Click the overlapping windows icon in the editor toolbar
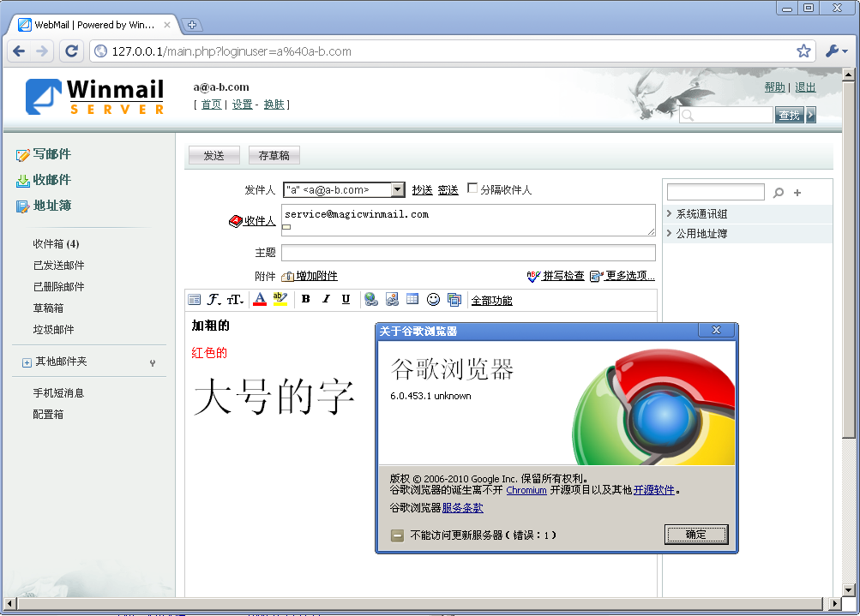The height and width of the screenshot is (616, 860). 454,299
